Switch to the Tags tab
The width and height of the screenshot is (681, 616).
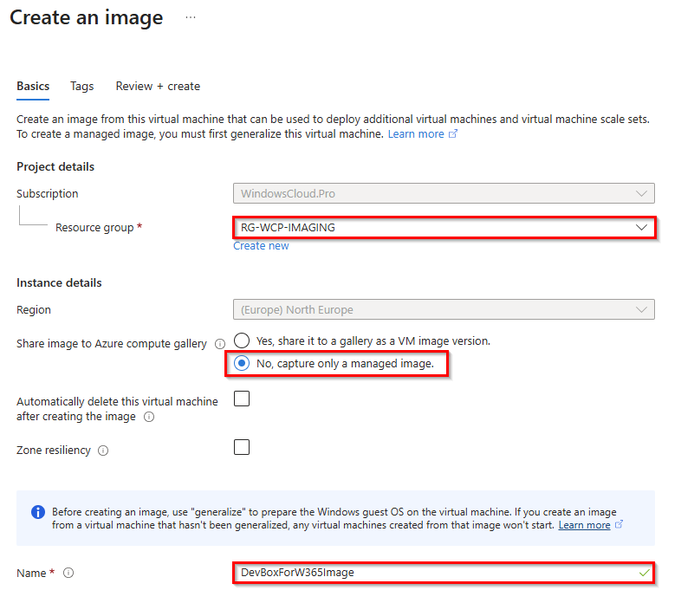pyautogui.click(x=81, y=87)
